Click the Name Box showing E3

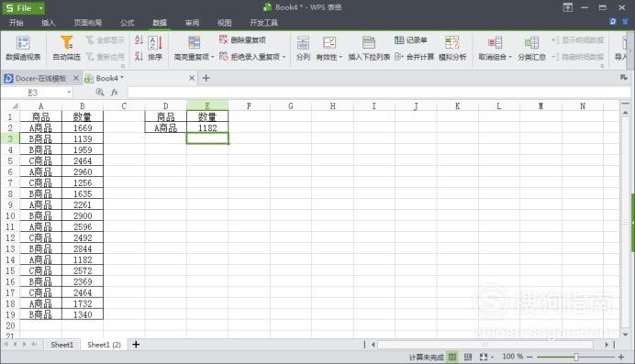click(33, 93)
